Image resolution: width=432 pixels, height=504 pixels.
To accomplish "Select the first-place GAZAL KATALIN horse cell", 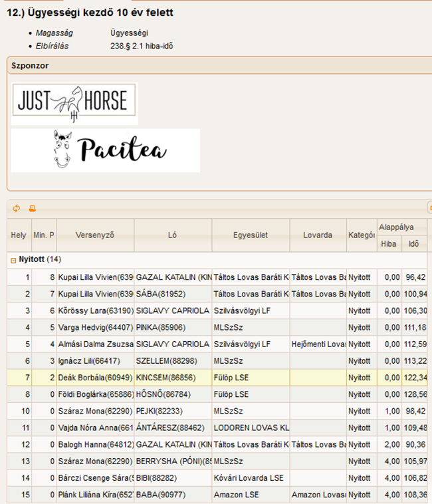I will pyautogui.click(x=173, y=277).
